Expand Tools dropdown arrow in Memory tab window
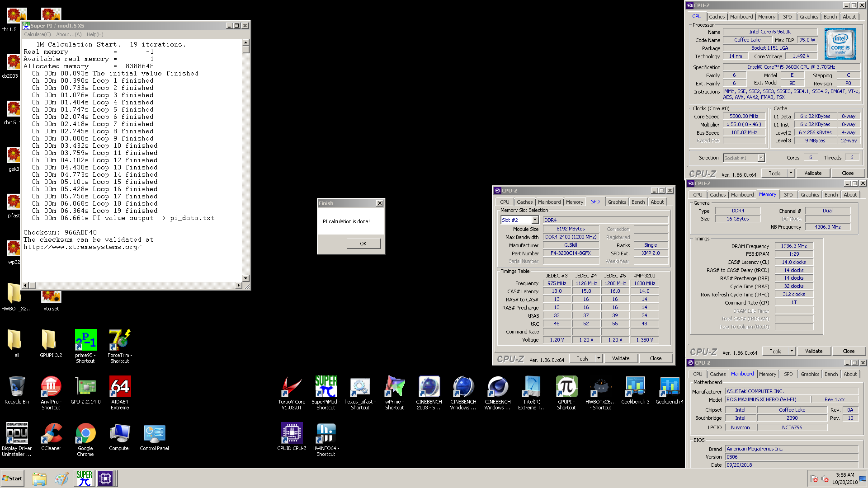 (792, 351)
